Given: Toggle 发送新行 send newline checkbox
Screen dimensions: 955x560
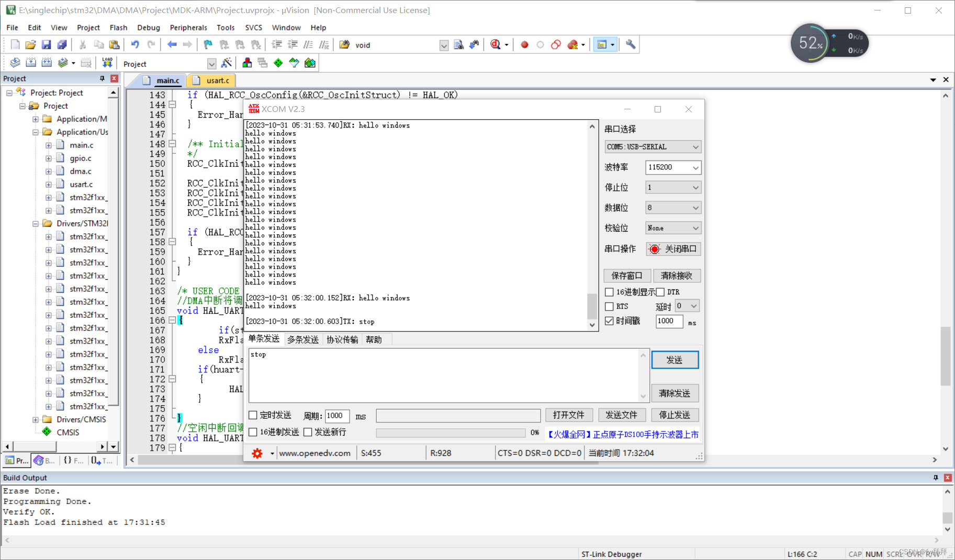Looking at the screenshot, I should coord(308,432).
